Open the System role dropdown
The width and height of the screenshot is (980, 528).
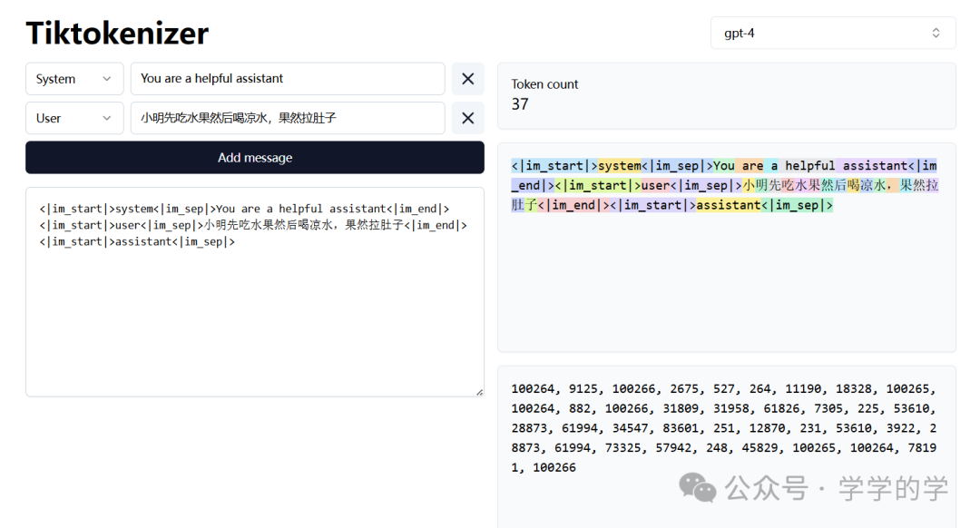tap(74, 79)
